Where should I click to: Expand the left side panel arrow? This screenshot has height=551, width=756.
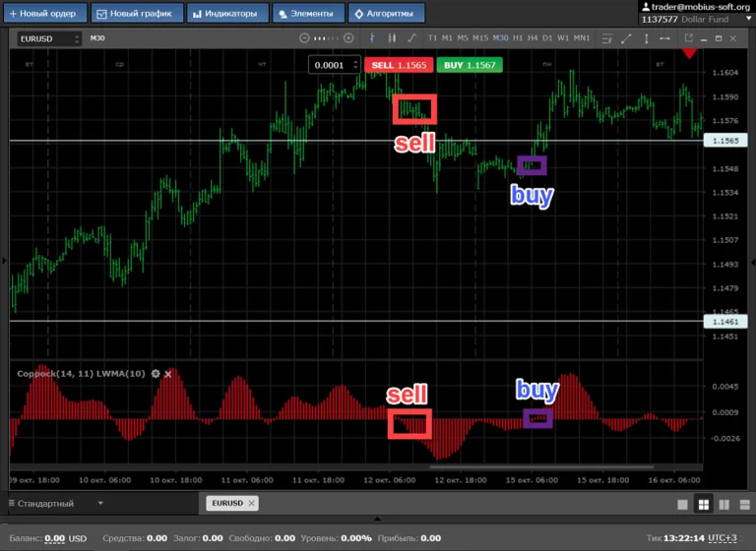point(4,261)
